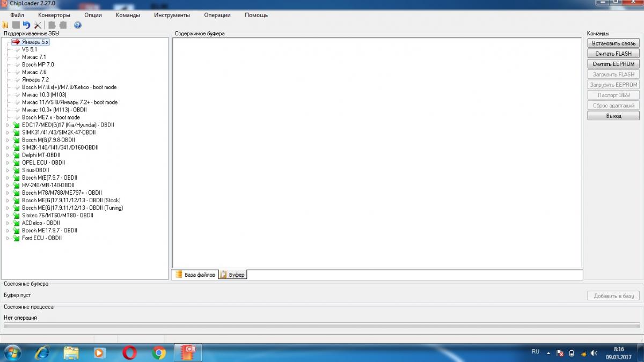
Task: Select Bosch M7.9.x(+)/M7.8/Kefico - boot mode
Action: (x=69, y=87)
